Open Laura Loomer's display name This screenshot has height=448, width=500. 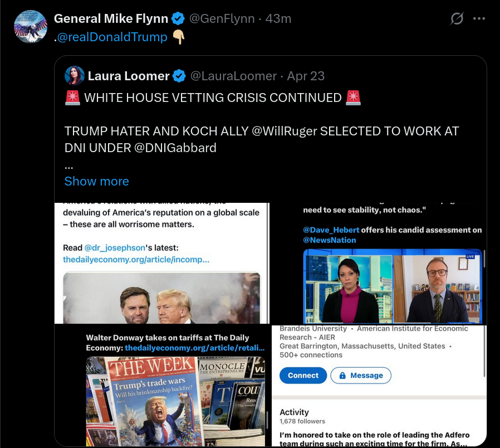pos(129,76)
